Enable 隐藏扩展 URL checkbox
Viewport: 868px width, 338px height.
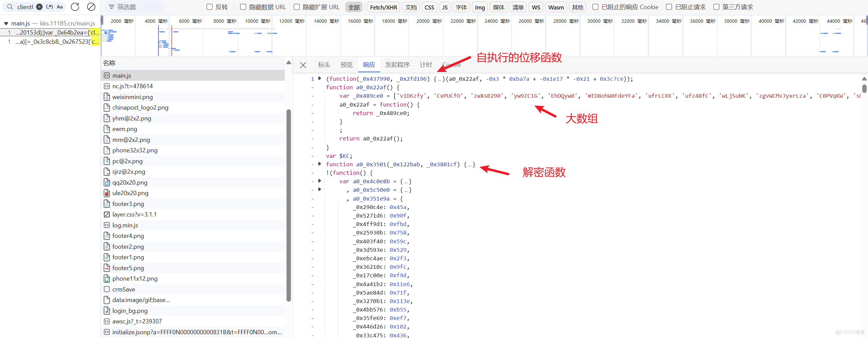point(297,7)
